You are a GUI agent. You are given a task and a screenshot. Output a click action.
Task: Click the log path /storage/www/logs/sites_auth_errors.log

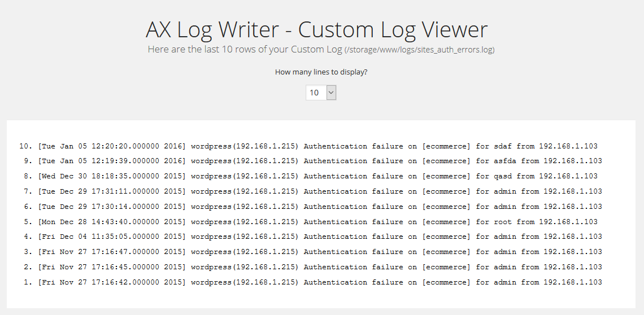pyautogui.click(x=419, y=50)
